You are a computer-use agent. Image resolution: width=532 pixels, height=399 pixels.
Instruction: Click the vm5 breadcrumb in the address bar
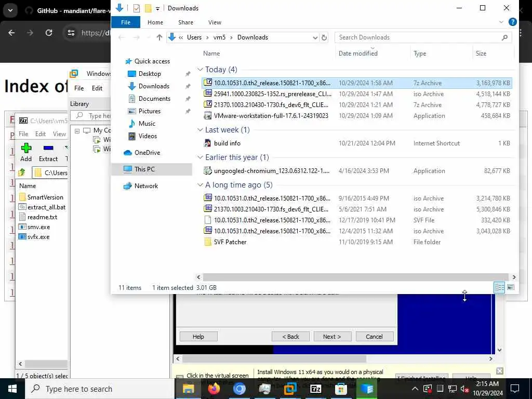(219, 37)
